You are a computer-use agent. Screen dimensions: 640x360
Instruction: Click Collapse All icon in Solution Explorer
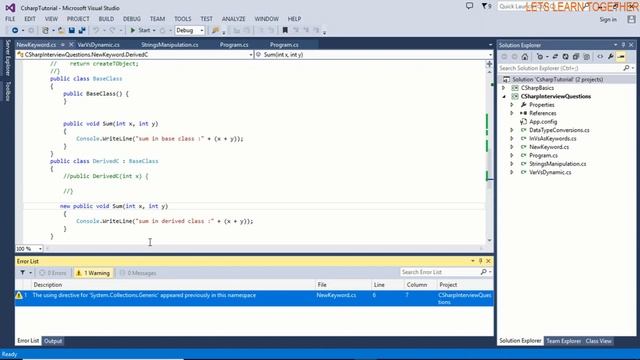click(x=576, y=57)
